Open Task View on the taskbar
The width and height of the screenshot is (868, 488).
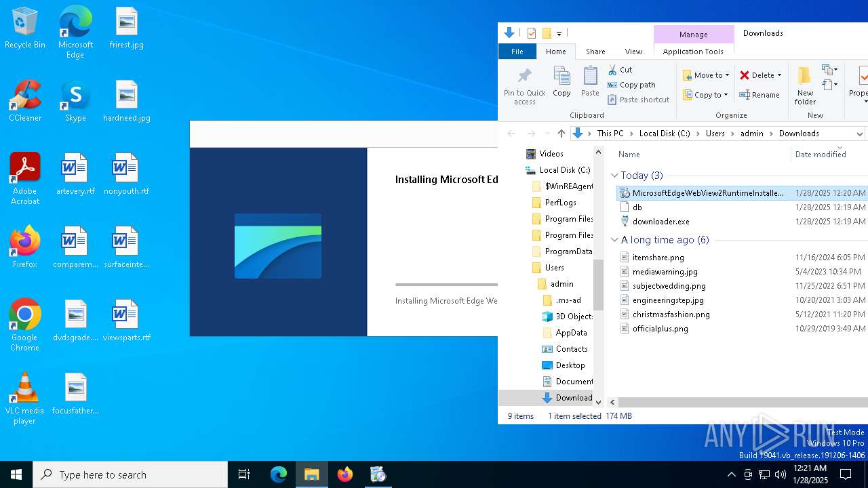[244, 474]
